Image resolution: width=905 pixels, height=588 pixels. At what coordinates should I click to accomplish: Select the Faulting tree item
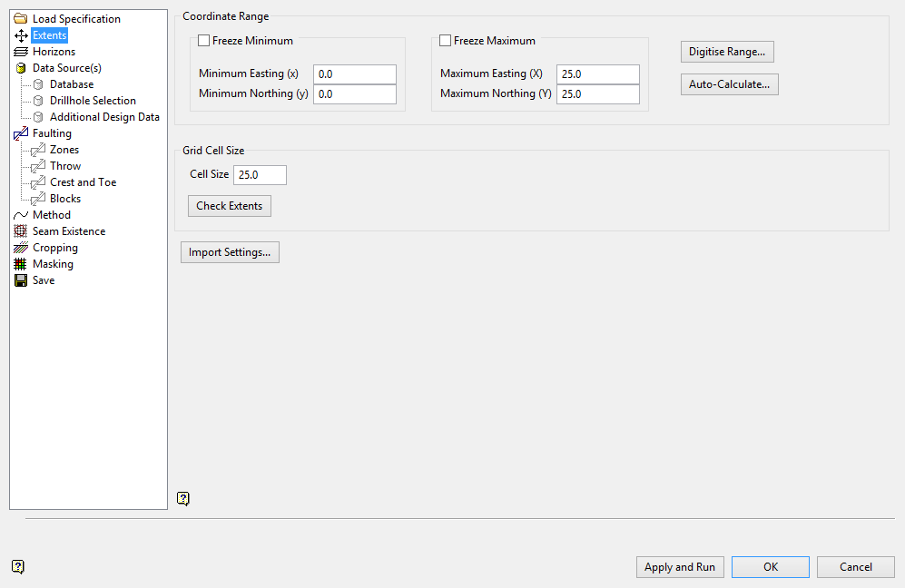point(52,133)
